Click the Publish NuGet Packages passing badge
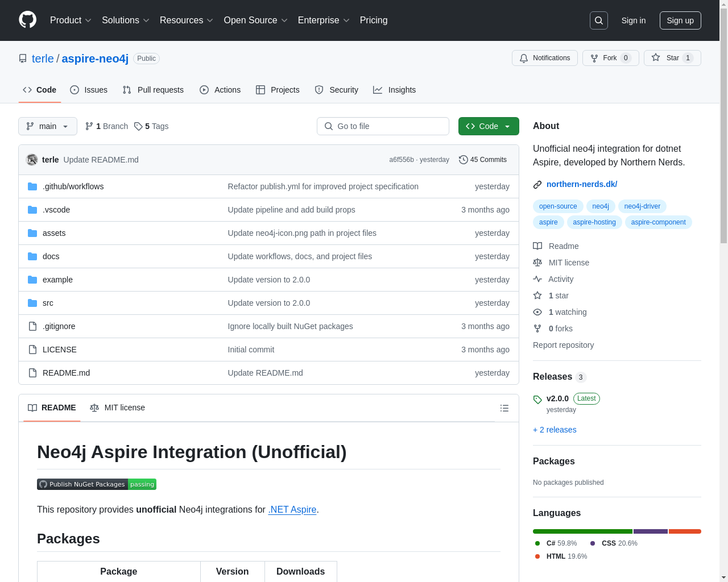Viewport: 728px width, 582px height. click(x=97, y=484)
